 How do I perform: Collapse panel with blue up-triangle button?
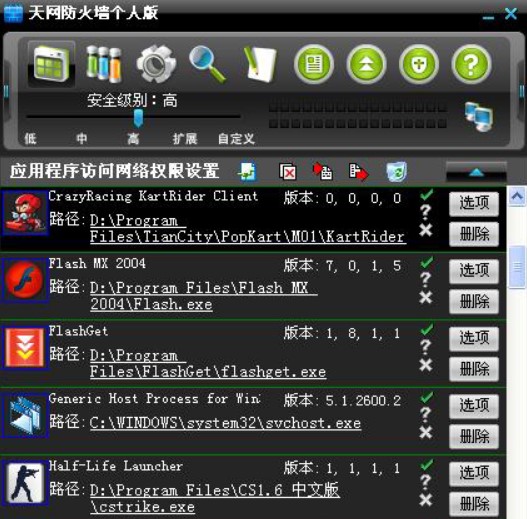coord(476,172)
